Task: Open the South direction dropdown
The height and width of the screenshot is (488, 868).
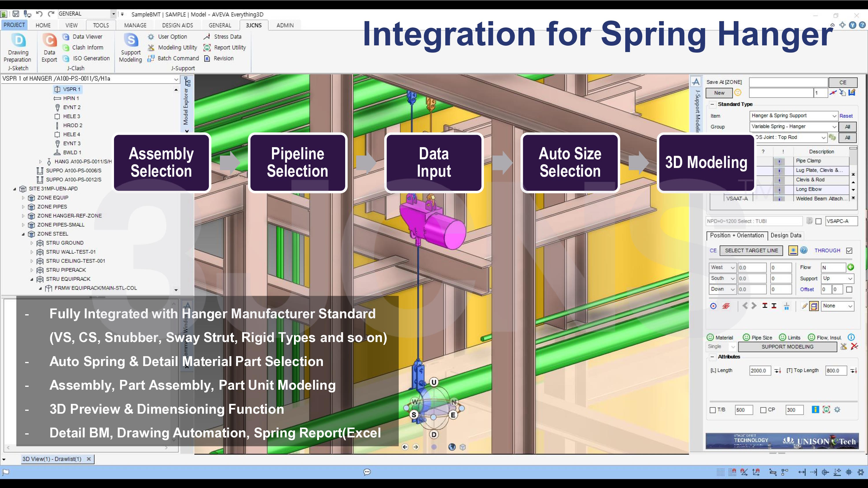Action: [x=722, y=278]
